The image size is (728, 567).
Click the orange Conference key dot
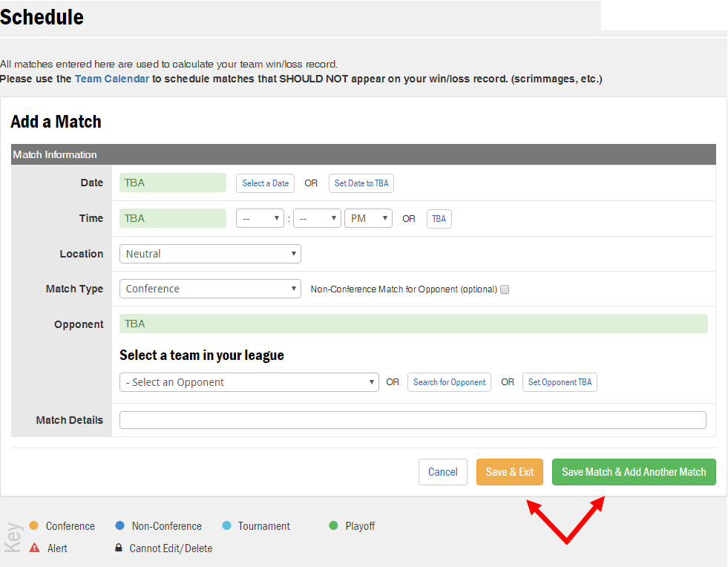33,525
